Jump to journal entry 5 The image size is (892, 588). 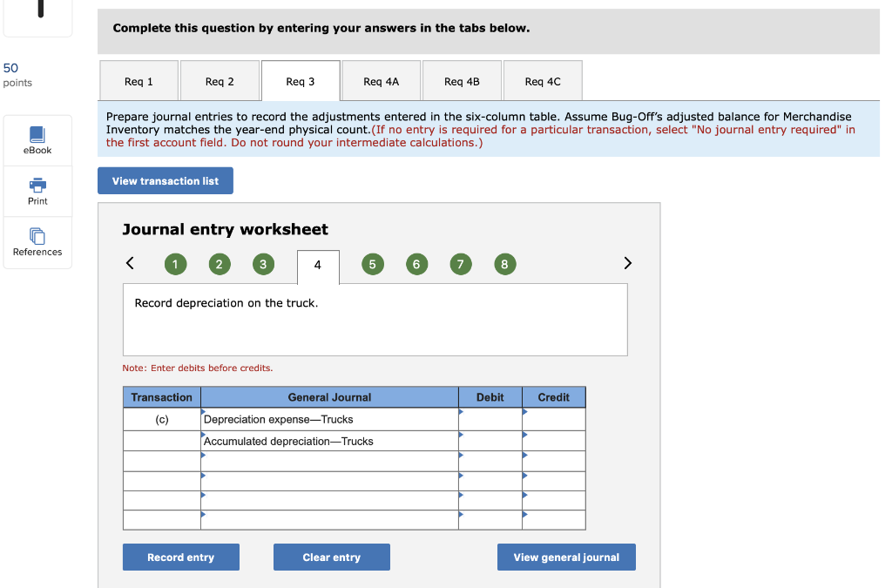(373, 264)
